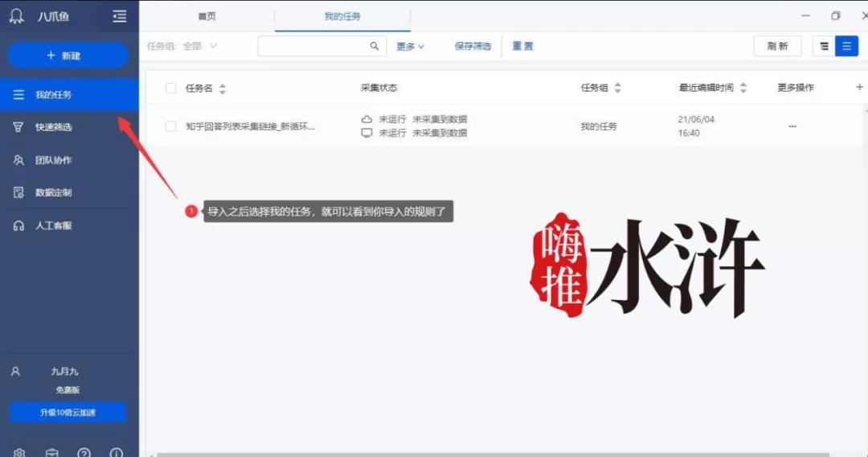This screenshot has height=457, width=868.
Task: Open the task 知乎回答列表采集链接_新循环
Action: 250,126
